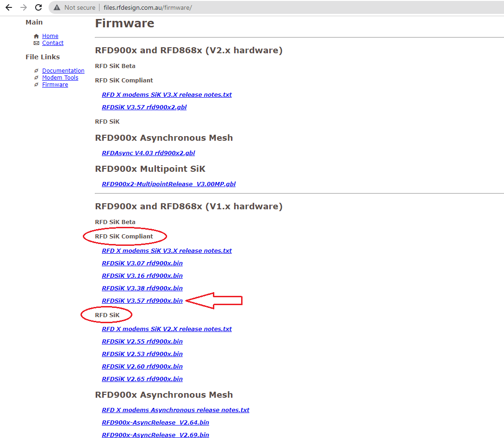Click the V2.x hardware section heading
This screenshot has width=504, height=438.
[x=189, y=50]
